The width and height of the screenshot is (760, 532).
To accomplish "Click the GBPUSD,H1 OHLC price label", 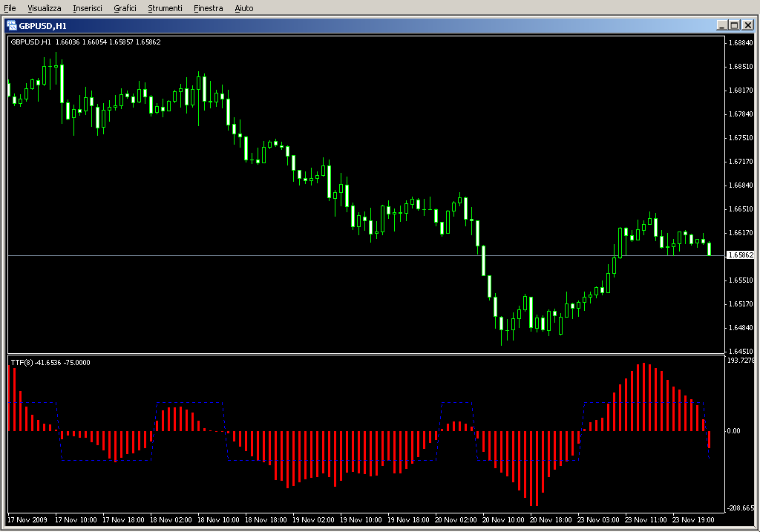I will [x=85, y=42].
